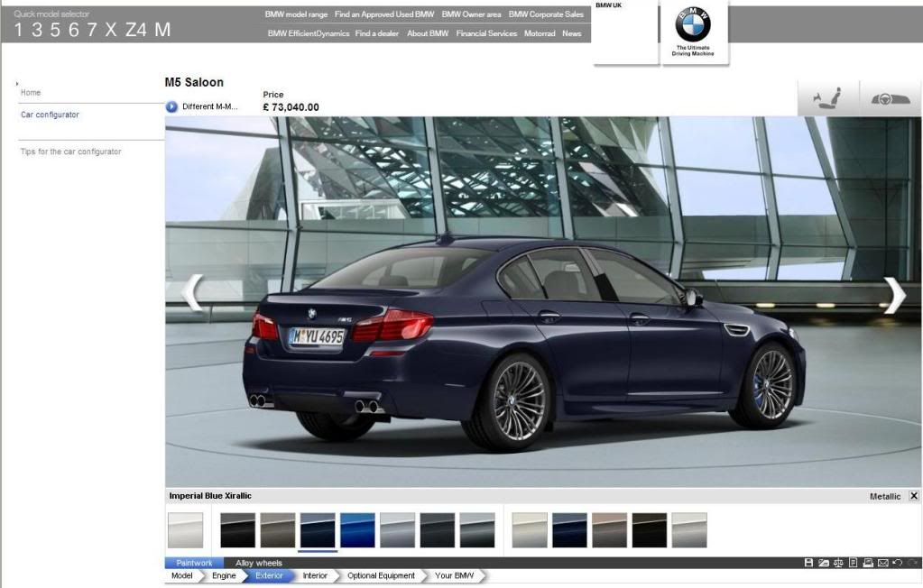Open News menu item
The height and width of the screenshot is (588, 923).
(572, 33)
